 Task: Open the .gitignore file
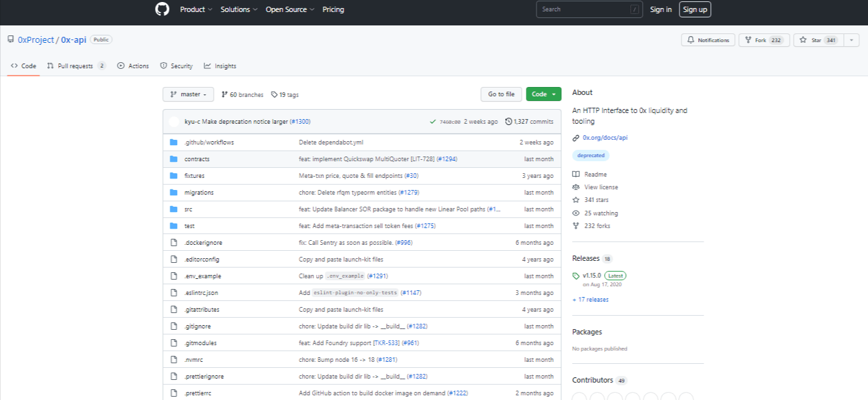(198, 326)
